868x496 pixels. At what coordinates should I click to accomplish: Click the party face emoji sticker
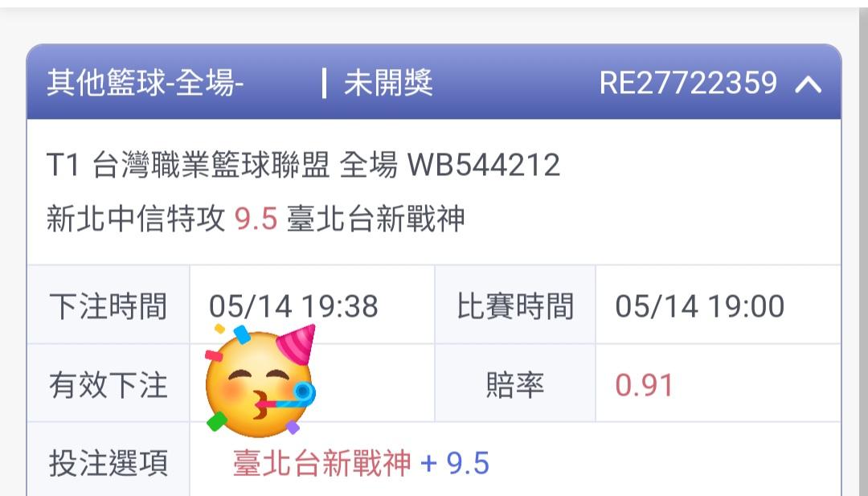[x=260, y=379]
